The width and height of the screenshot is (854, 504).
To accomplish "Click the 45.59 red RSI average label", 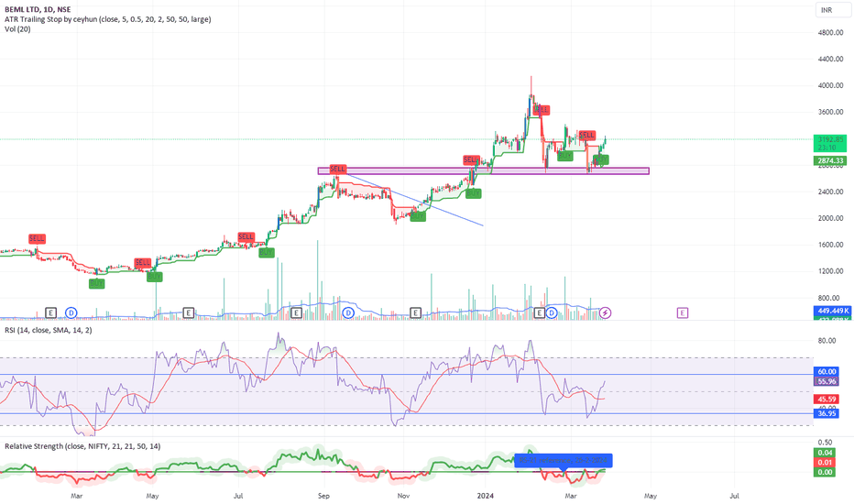I will tap(827, 400).
